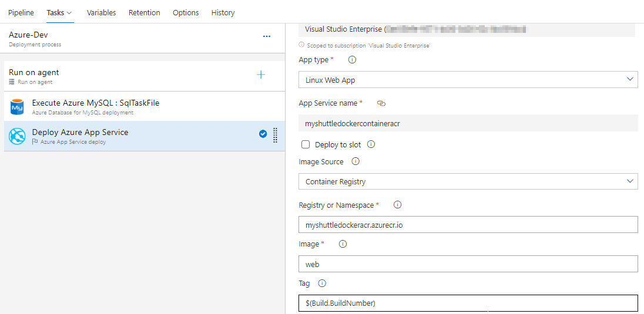This screenshot has width=644, height=314.
Task: Click the Deployment process subtitle
Action: (x=35, y=45)
